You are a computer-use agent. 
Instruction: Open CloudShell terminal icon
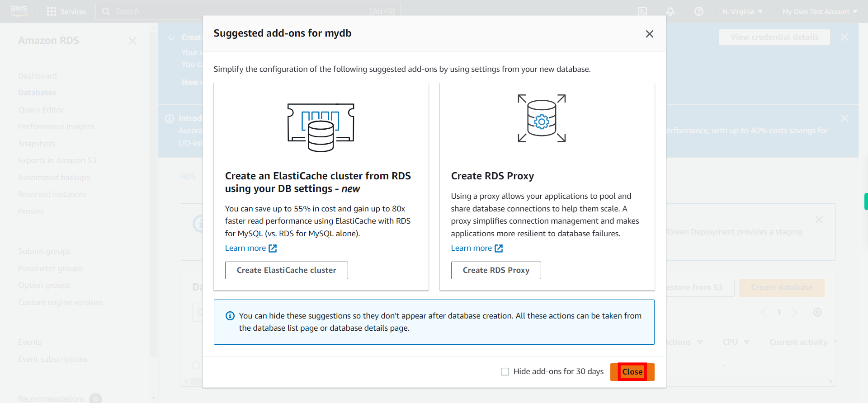(x=642, y=11)
